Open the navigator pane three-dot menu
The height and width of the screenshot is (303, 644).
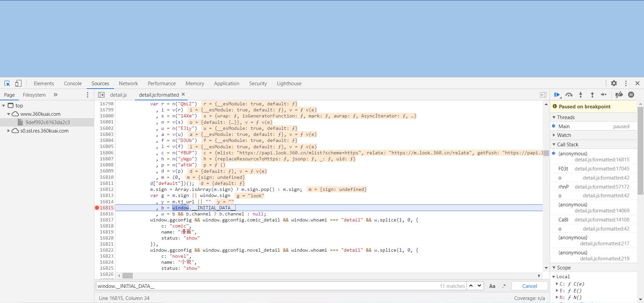coord(88,95)
